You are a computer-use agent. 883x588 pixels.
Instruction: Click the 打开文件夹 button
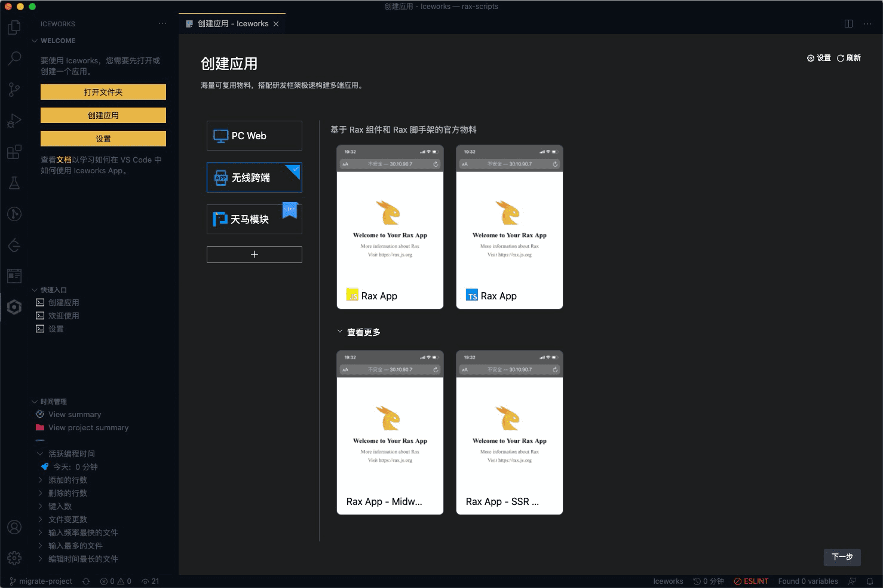[x=103, y=92]
